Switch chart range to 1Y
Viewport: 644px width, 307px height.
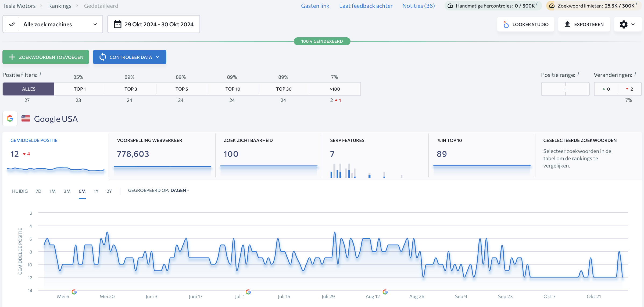pos(96,191)
